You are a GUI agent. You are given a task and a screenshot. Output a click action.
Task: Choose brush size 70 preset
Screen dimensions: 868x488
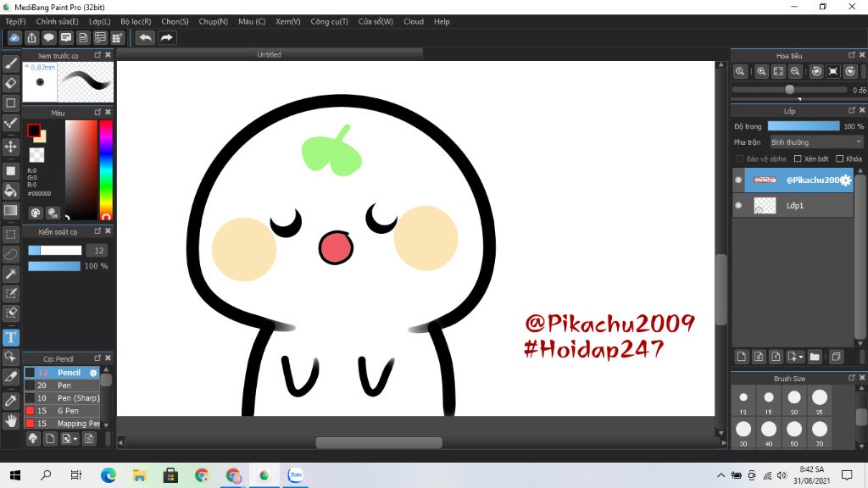820,432
